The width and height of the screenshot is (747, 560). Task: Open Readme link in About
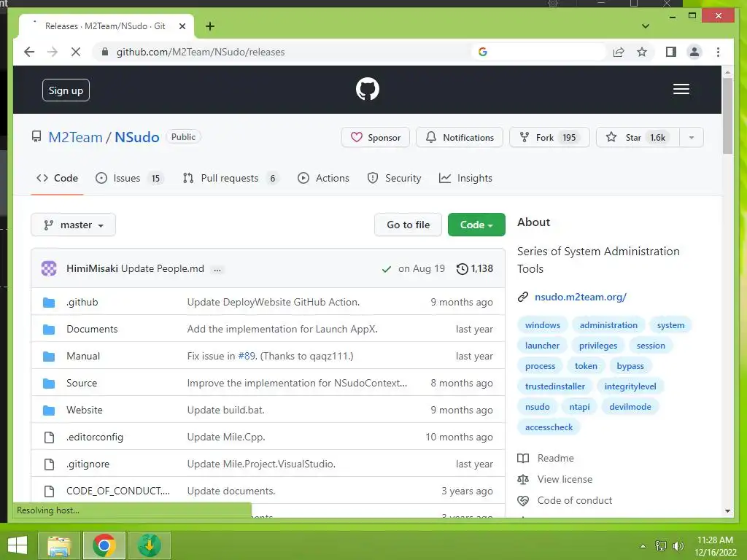click(x=555, y=458)
